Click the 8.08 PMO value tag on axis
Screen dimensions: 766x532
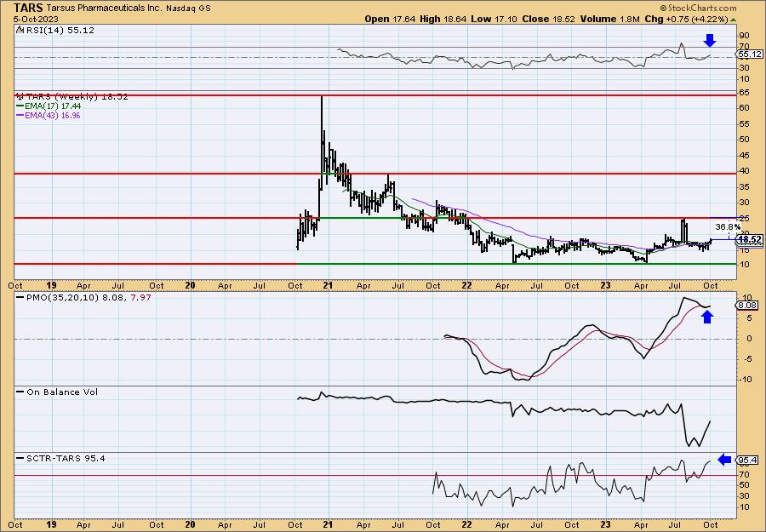pos(747,306)
